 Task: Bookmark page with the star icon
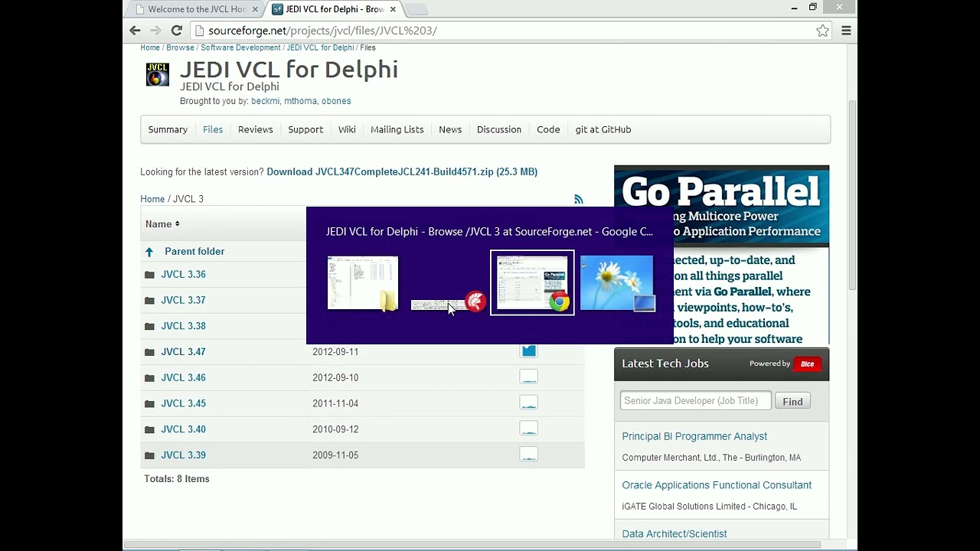point(822,31)
